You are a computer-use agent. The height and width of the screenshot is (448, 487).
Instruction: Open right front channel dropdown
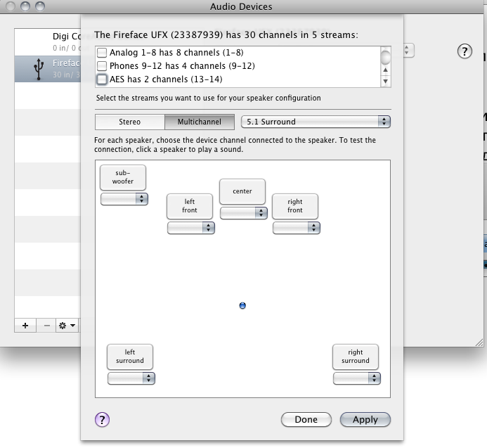point(297,228)
